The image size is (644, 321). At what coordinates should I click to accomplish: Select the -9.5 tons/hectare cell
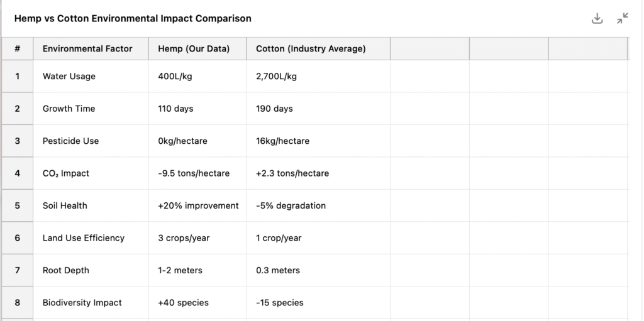click(x=194, y=173)
